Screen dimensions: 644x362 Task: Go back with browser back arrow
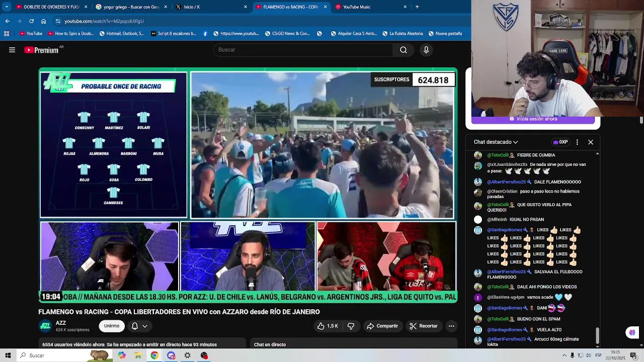click(x=7, y=21)
